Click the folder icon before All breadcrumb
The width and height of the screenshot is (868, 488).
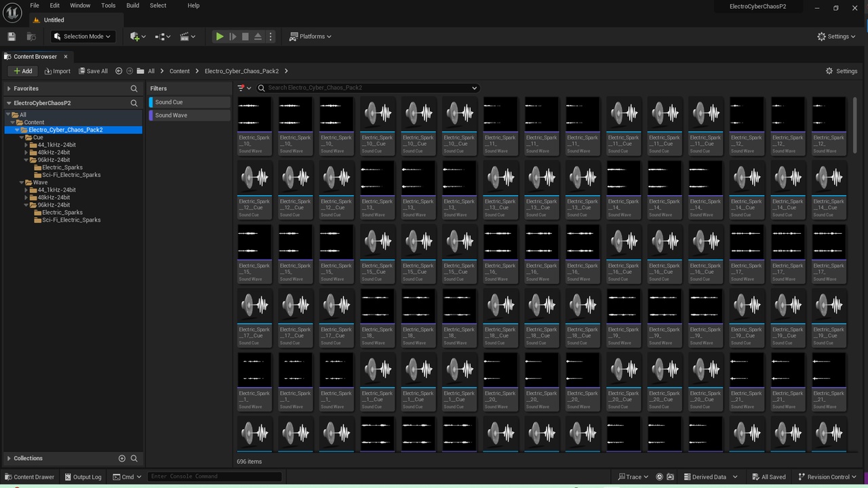click(x=140, y=71)
